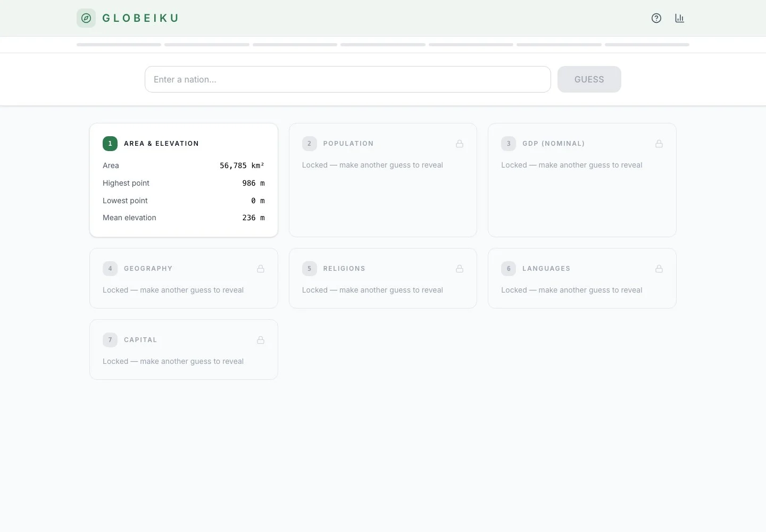Click the 'Mean elevation' label

click(129, 218)
